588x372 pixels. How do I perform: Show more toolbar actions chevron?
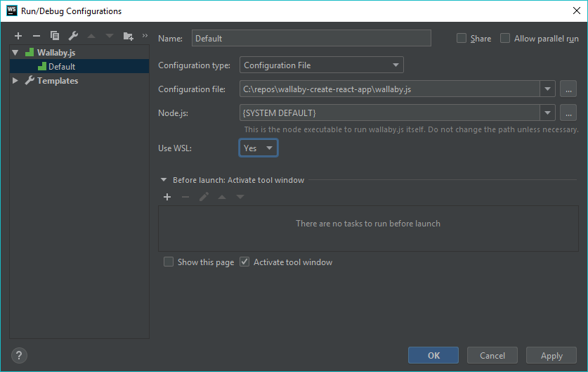tap(145, 36)
